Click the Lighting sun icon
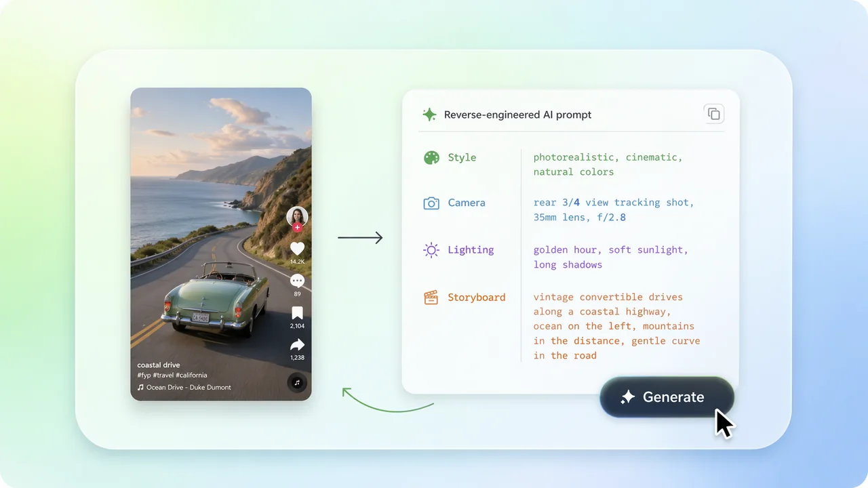The width and height of the screenshot is (868, 488). click(x=431, y=250)
